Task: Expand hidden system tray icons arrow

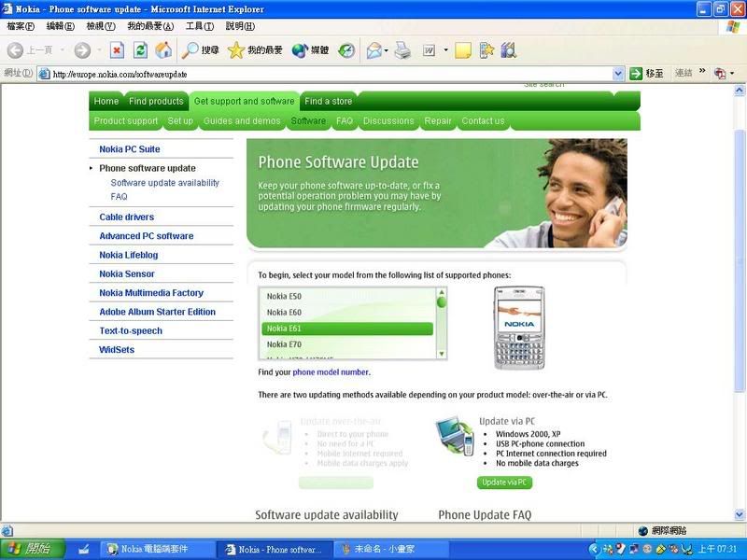Action: point(594,549)
